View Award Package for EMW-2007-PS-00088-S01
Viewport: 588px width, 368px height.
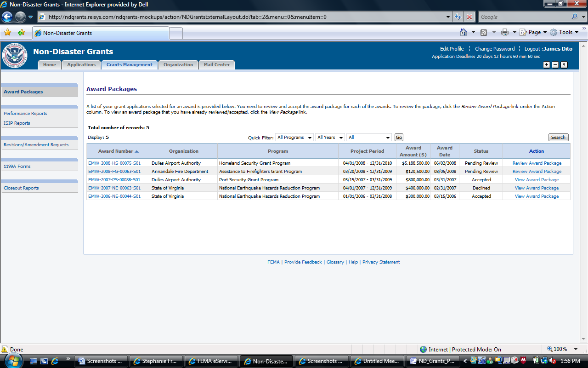[x=537, y=179]
